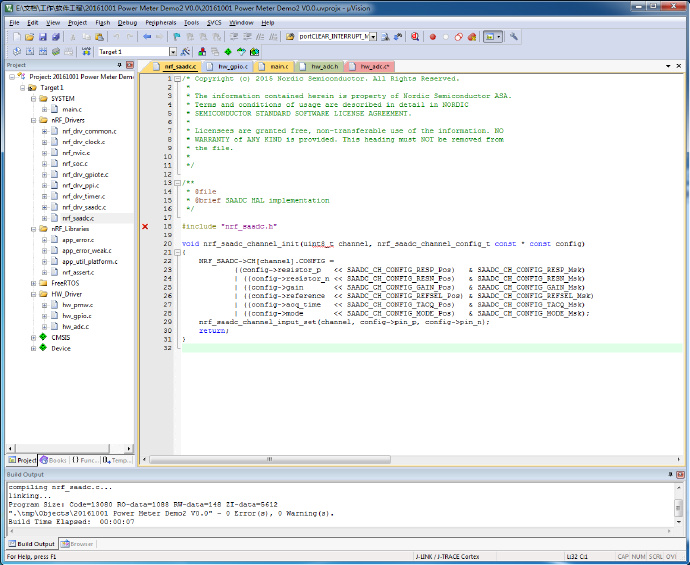This screenshot has height=565, width=690.
Task: Insert a bookmark with the blue flag icon
Action: pyautogui.click(x=176, y=37)
